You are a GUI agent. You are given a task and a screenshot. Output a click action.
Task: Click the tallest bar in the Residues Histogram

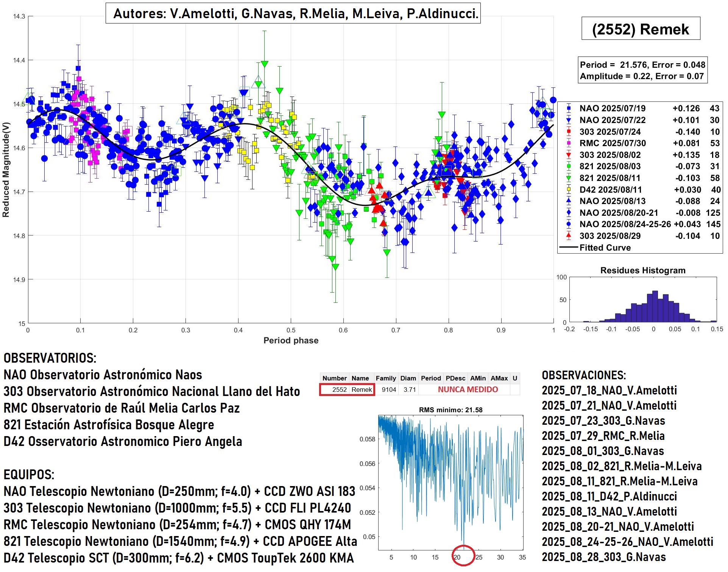click(655, 307)
